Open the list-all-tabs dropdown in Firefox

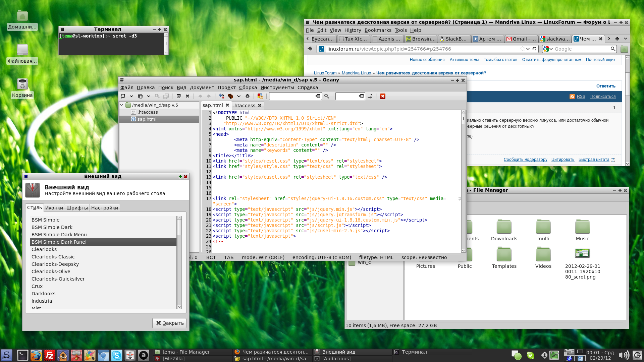tap(626, 39)
